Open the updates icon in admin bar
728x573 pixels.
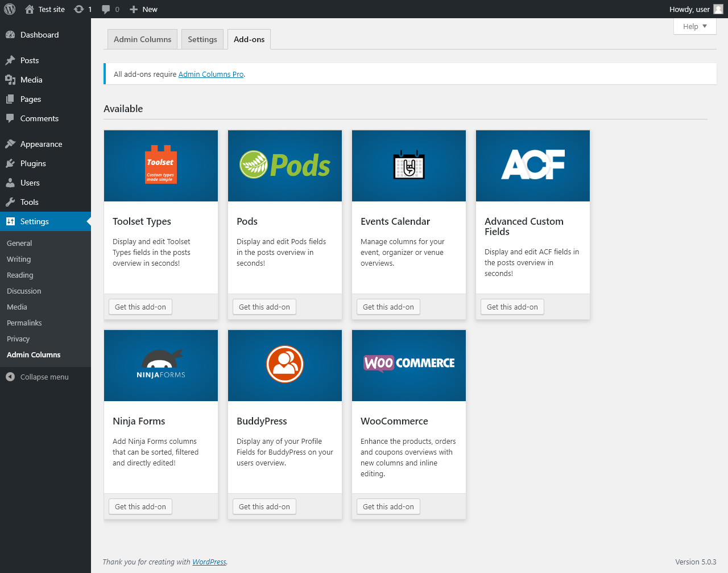[79, 9]
